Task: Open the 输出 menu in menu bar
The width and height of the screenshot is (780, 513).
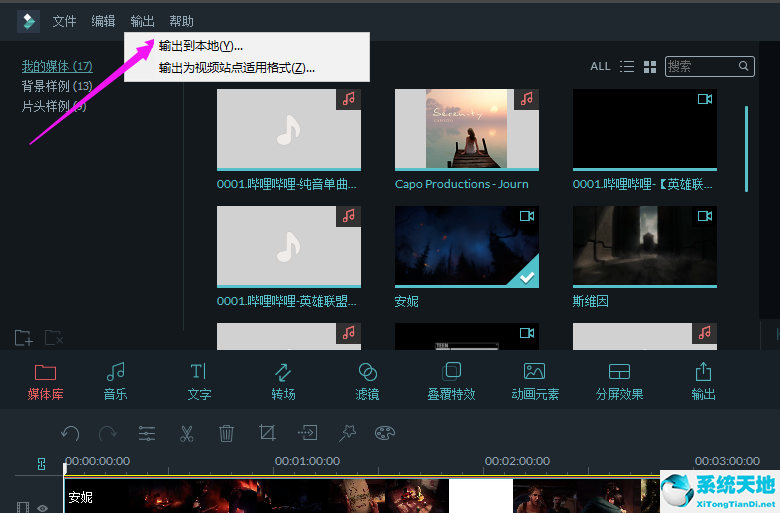Action: (x=142, y=21)
